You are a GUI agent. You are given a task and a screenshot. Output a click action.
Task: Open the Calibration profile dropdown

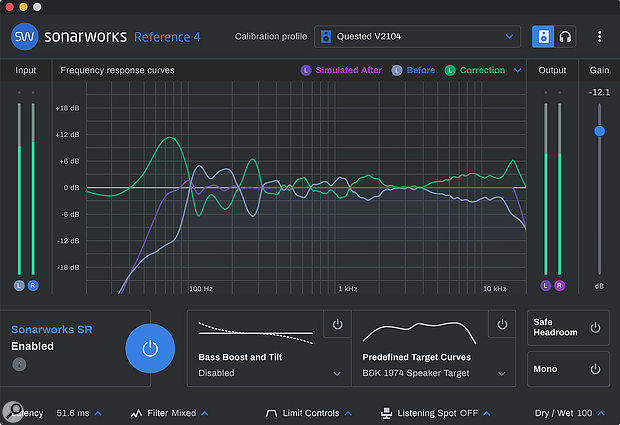417,37
